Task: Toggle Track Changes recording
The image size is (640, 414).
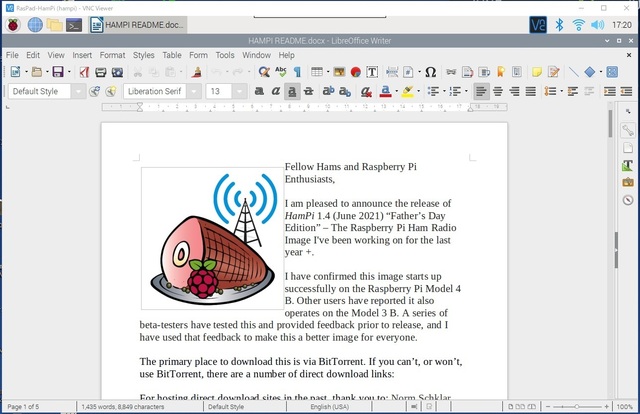Action: [x=553, y=72]
